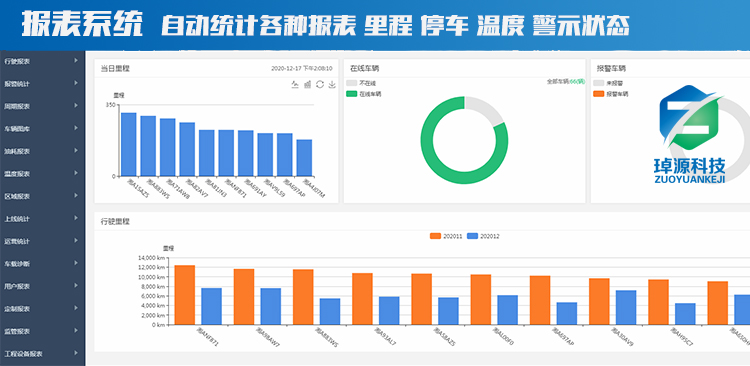The width and height of the screenshot is (750, 366).
Task: Expand the 行驶报表 sidebar arrow
Action: (x=76, y=61)
